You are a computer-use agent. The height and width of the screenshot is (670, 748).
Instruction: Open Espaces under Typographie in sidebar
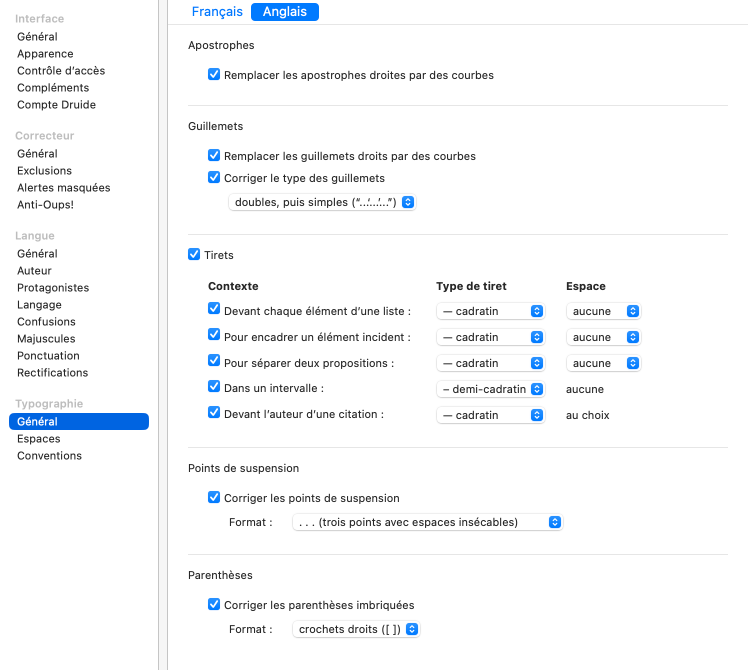point(39,439)
